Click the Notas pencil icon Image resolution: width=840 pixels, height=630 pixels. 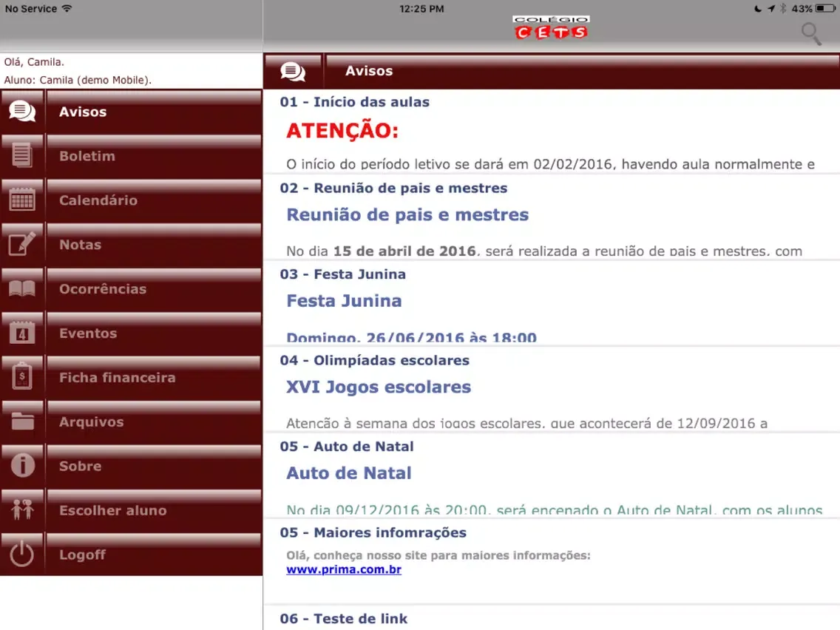[22, 244]
